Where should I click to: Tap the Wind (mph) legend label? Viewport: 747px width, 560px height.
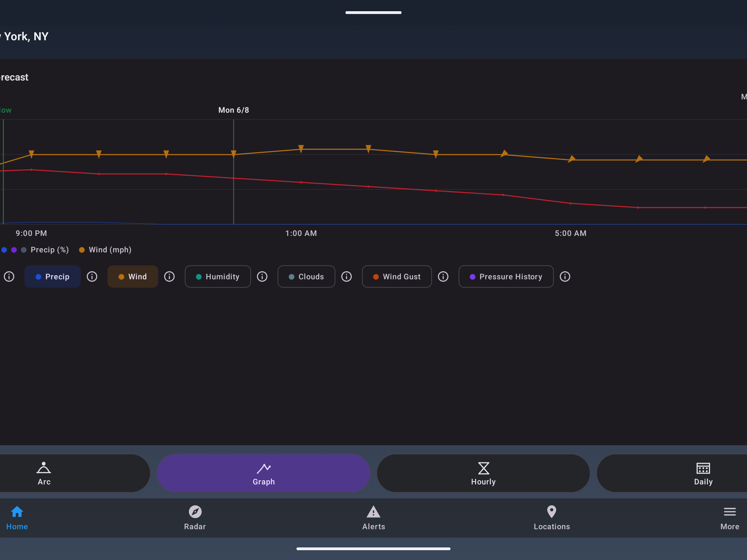[110, 250]
